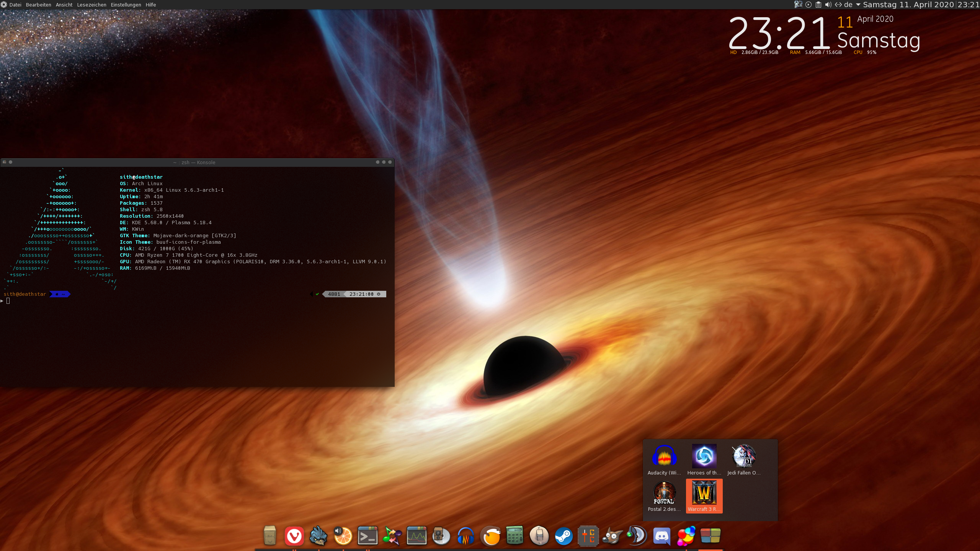Click the volume icon in system tray

coord(828,5)
